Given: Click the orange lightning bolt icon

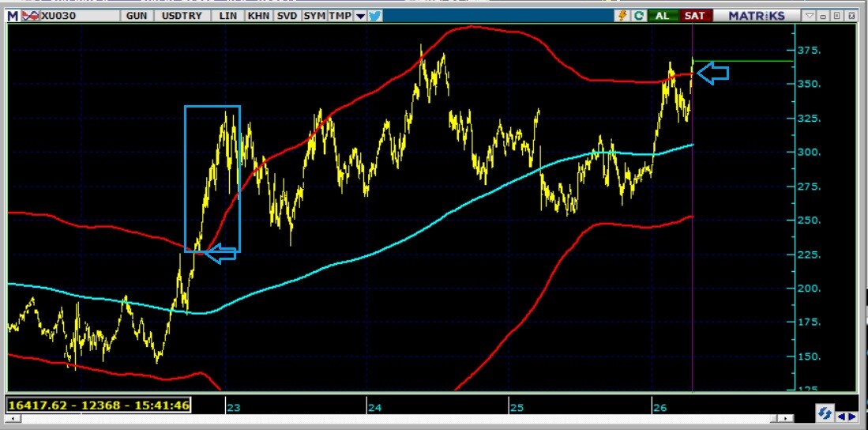Looking at the screenshot, I should pos(622,16).
